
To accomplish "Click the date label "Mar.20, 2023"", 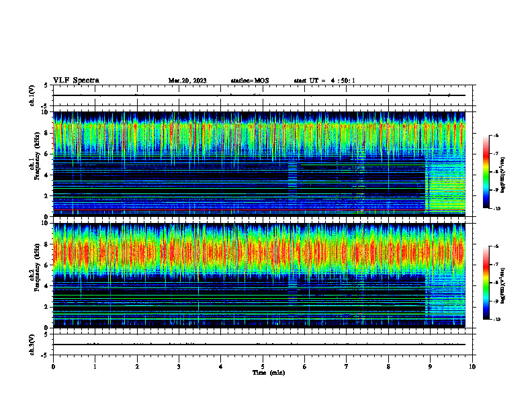I will click(x=187, y=81).
